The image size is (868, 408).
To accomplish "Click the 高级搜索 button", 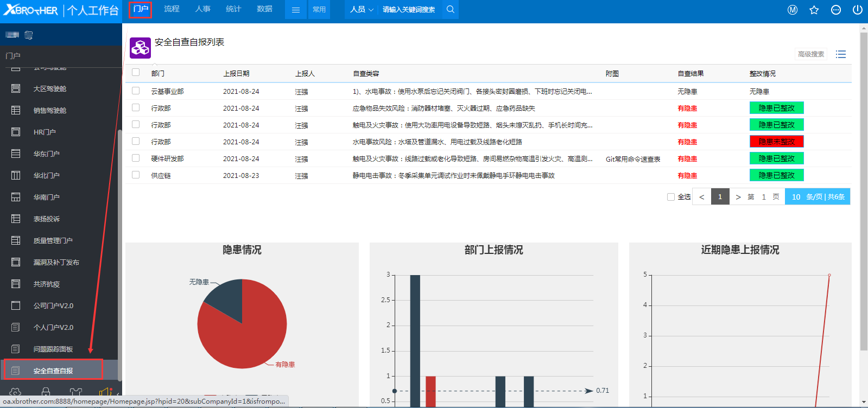I will pos(811,54).
